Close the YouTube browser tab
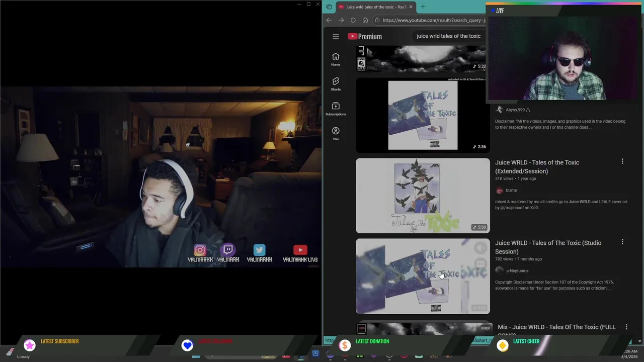 click(x=411, y=7)
